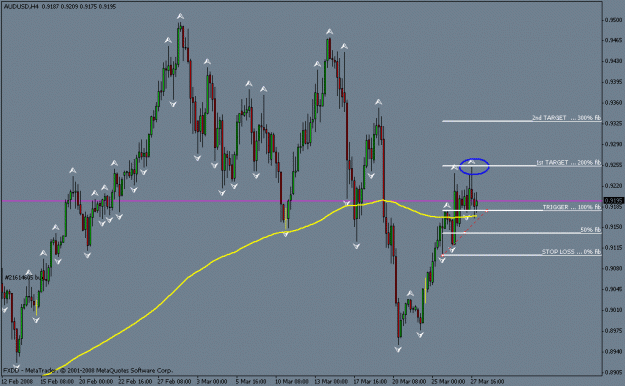Click the 0.9325 price axis label
Screen dimensions: 625x386
tap(614, 123)
